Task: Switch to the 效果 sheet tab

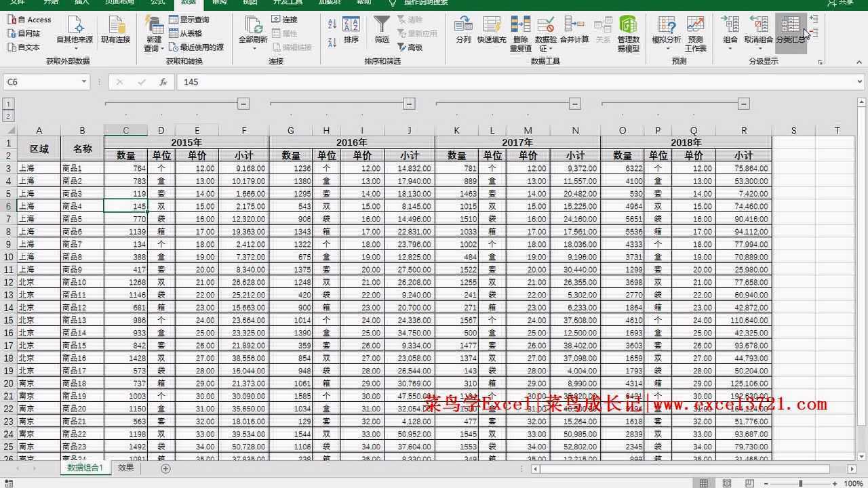Action: (125, 468)
